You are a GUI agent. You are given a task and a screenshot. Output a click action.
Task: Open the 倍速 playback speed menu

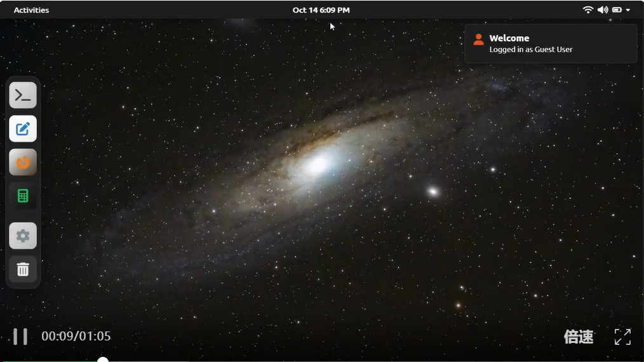pyautogui.click(x=579, y=337)
